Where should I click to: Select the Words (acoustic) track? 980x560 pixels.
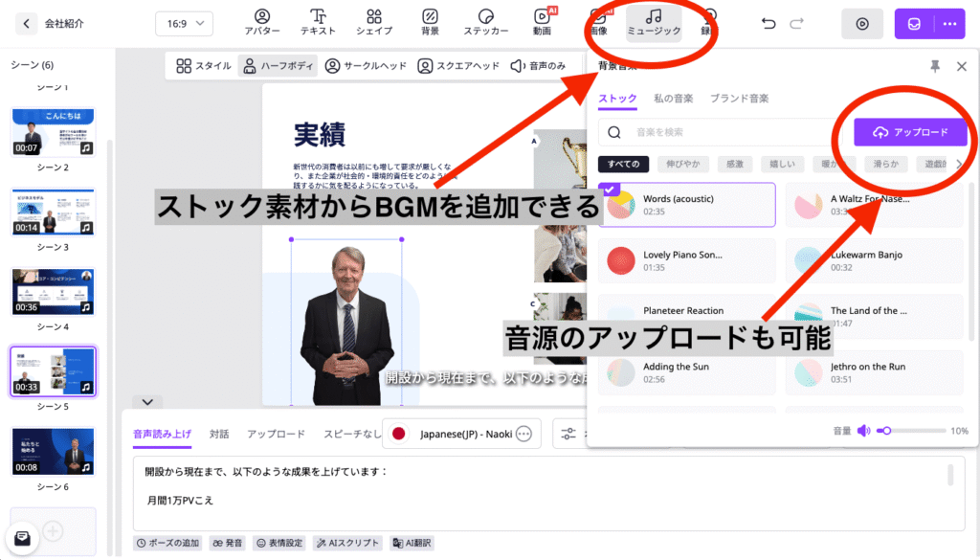pos(687,204)
